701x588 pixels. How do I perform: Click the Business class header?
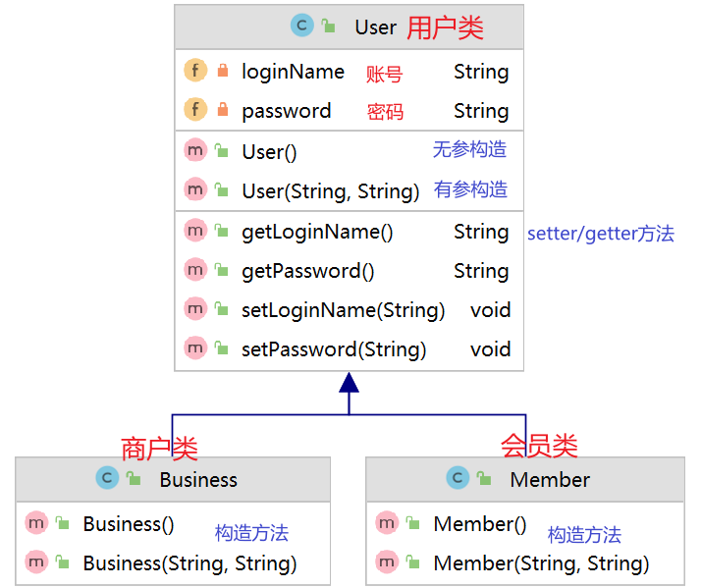(x=198, y=480)
